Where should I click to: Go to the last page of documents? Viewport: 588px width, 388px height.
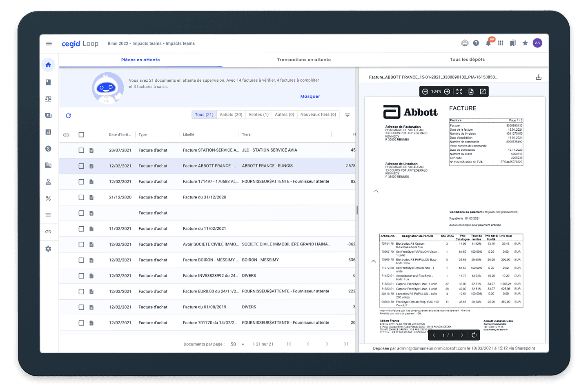[x=346, y=344]
